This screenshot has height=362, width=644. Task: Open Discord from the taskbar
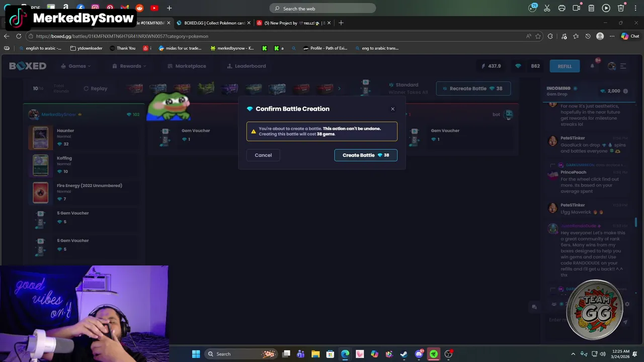(x=419, y=354)
